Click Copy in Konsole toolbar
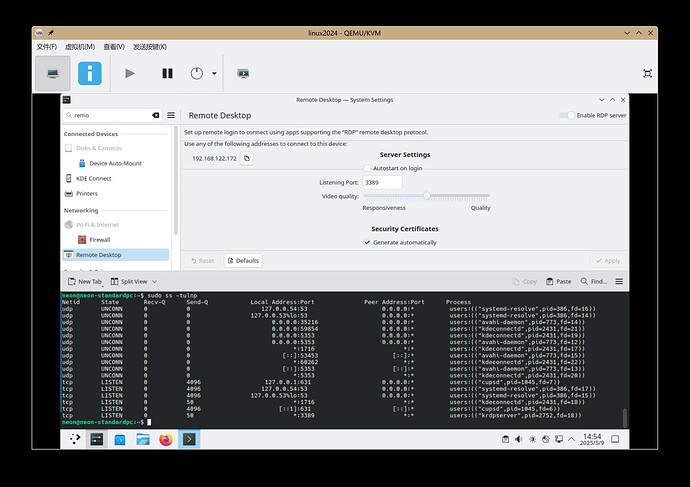690x487 pixels. point(525,282)
